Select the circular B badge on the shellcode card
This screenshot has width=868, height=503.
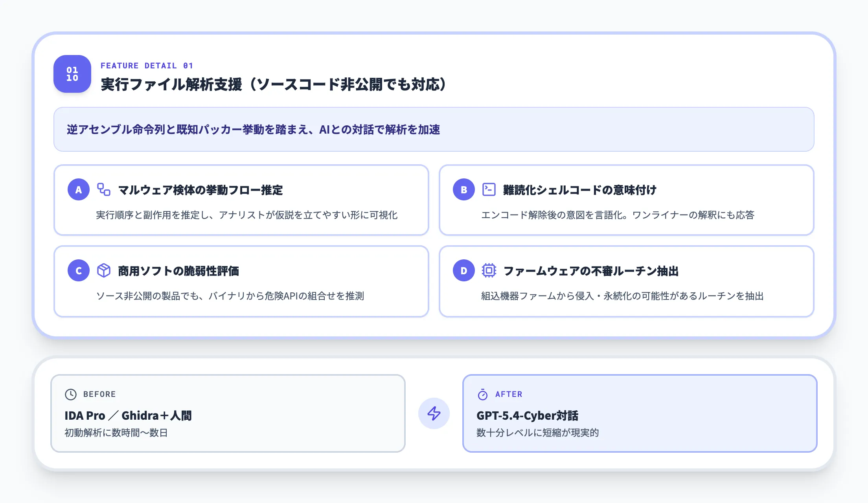tap(463, 190)
